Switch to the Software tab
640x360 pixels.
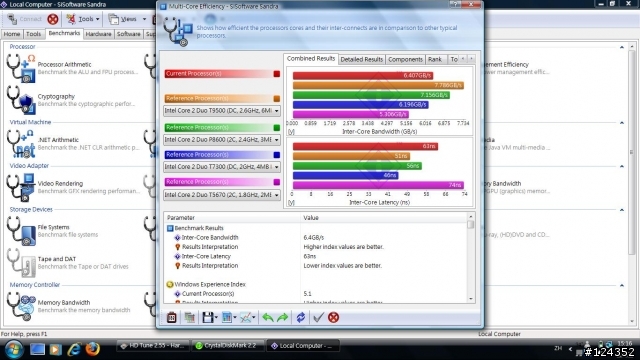[129, 34]
